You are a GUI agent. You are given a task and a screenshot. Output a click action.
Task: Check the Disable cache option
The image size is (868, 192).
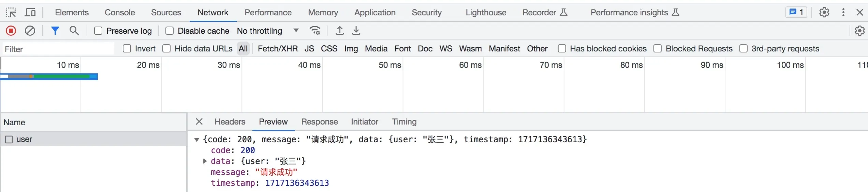click(x=170, y=31)
